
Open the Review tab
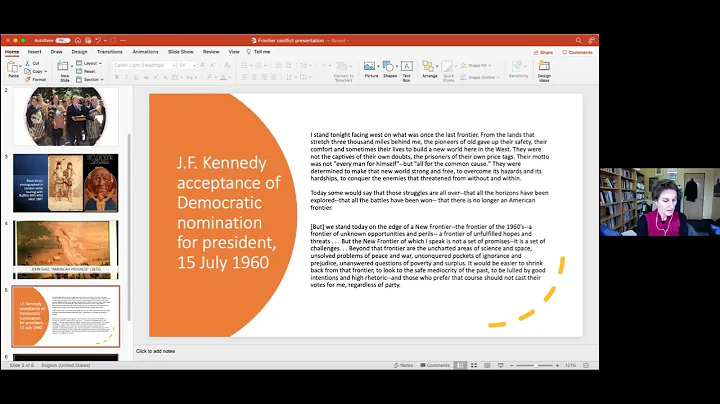tap(211, 52)
